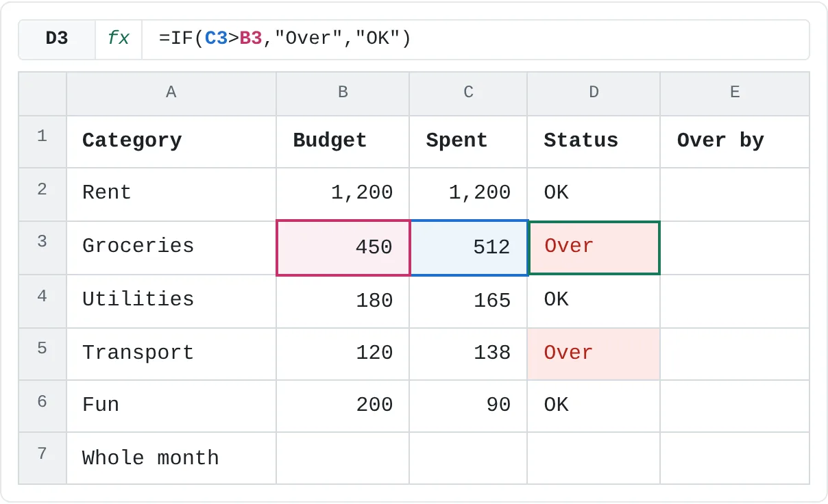The height and width of the screenshot is (504, 828).
Task: Click the "Budget" header cell
Action: [343, 141]
